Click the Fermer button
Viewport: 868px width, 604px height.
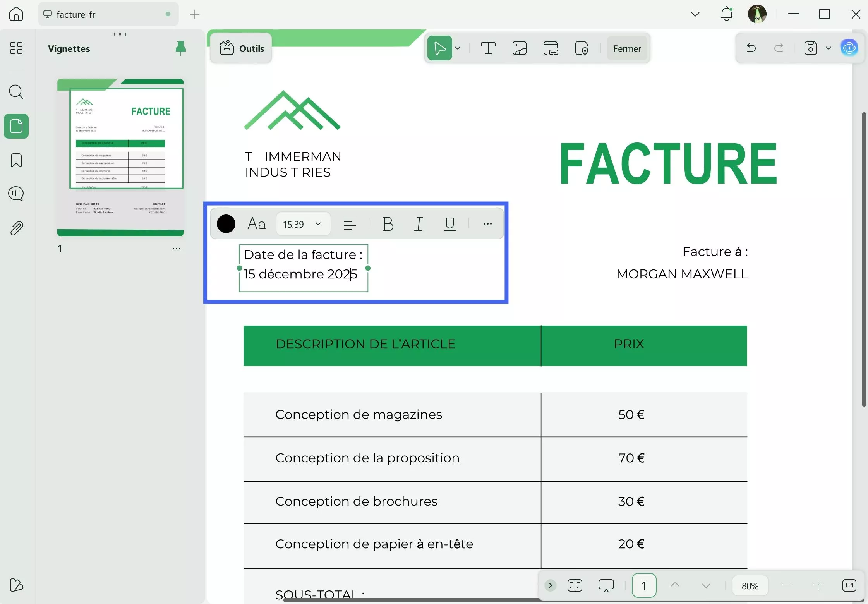pos(626,48)
